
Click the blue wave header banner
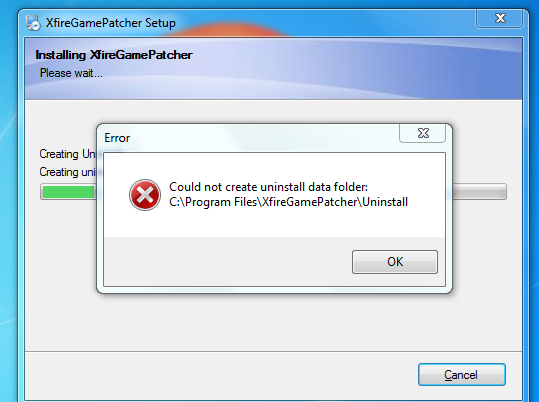click(x=344, y=69)
